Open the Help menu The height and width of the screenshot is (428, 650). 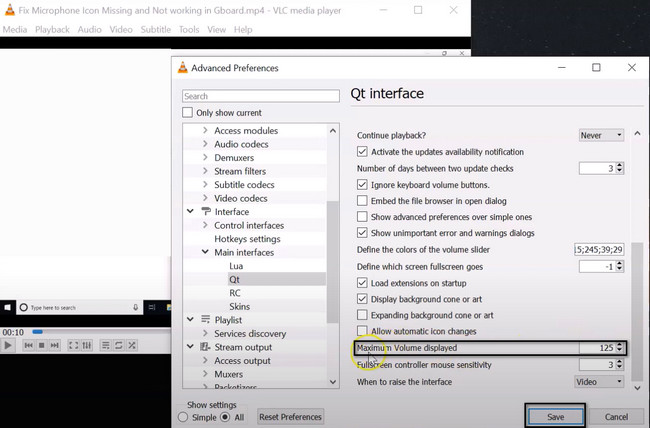pos(243,29)
